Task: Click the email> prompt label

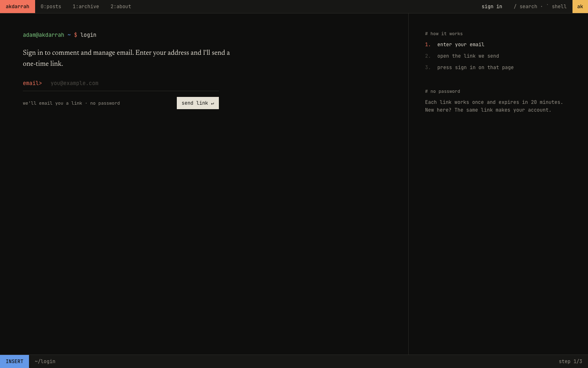Action: [x=32, y=83]
